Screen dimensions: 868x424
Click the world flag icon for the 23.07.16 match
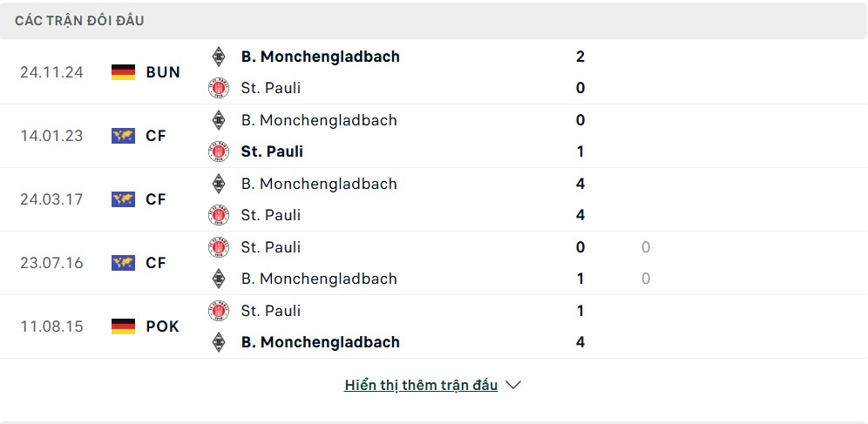(123, 263)
